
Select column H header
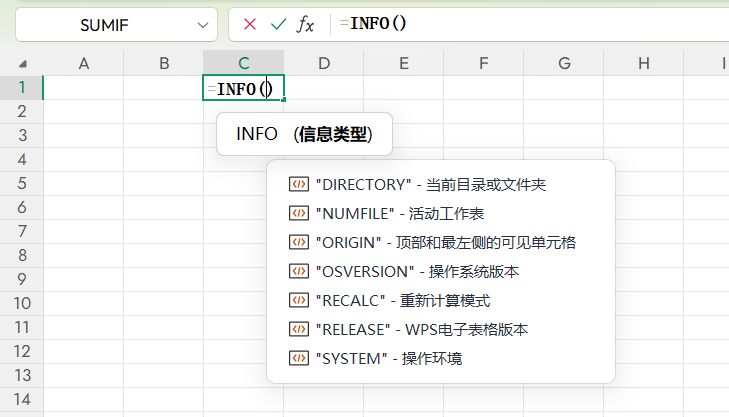(x=643, y=63)
